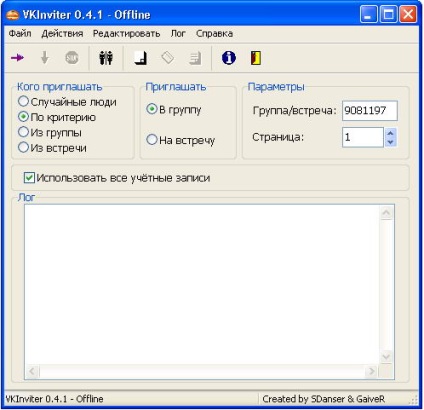Click the VKInviter title bar app icon
424x410 pixels.
(13, 15)
